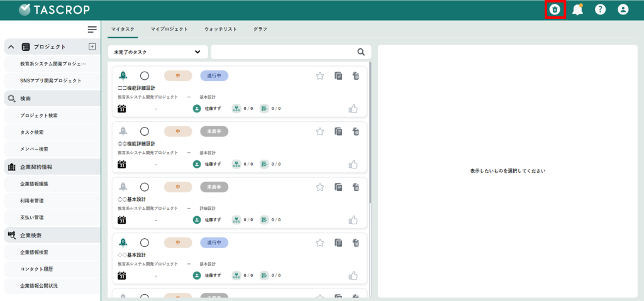
Task: Open the notifications bell
Action: pyautogui.click(x=577, y=9)
